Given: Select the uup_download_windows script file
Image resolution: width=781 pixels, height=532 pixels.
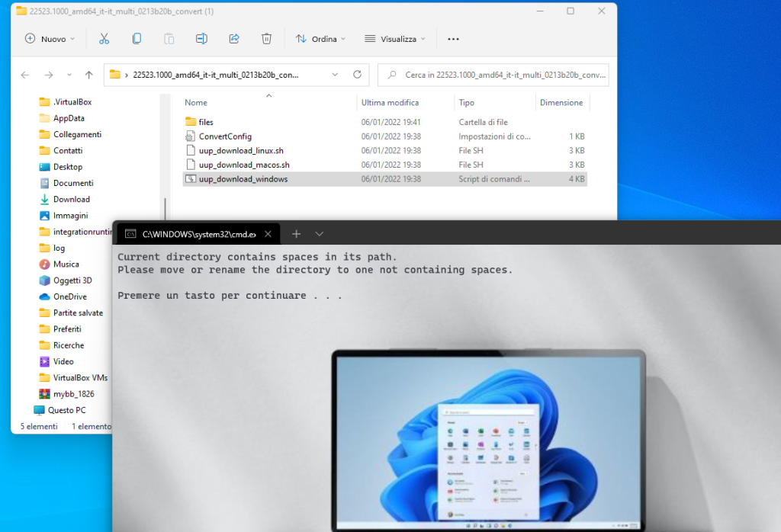Looking at the screenshot, I should click(243, 179).
